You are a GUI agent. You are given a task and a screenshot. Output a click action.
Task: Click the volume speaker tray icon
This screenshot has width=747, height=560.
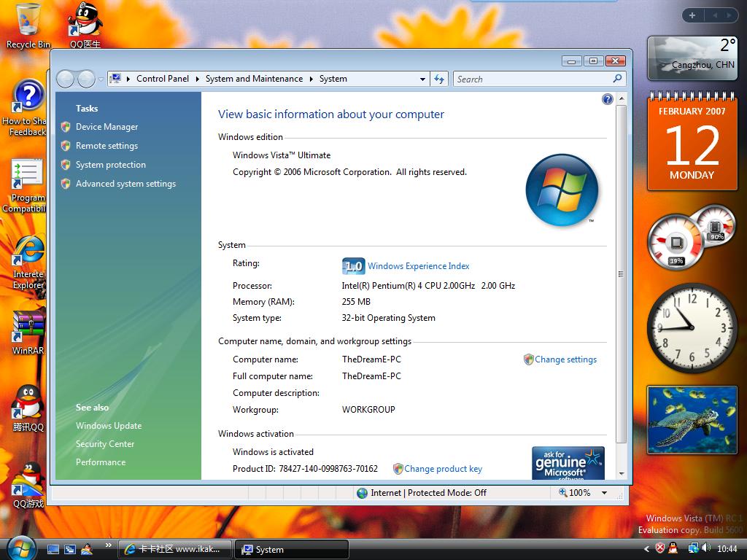[x=705, y=548]
